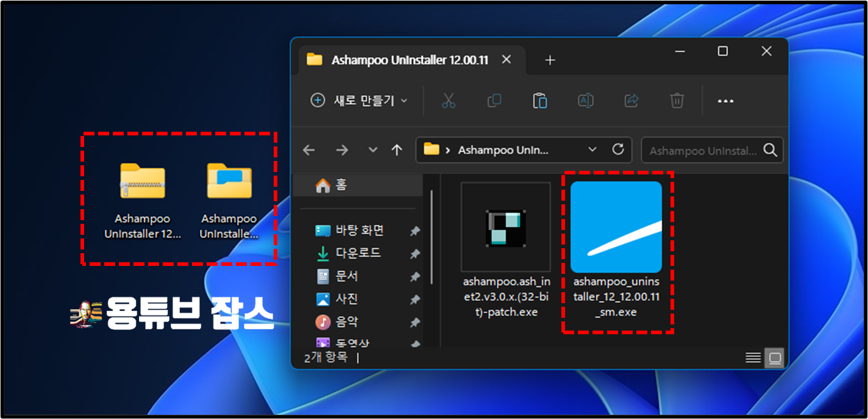
Task: Maximize the File Explorer window
Action: tap(722, 51)
